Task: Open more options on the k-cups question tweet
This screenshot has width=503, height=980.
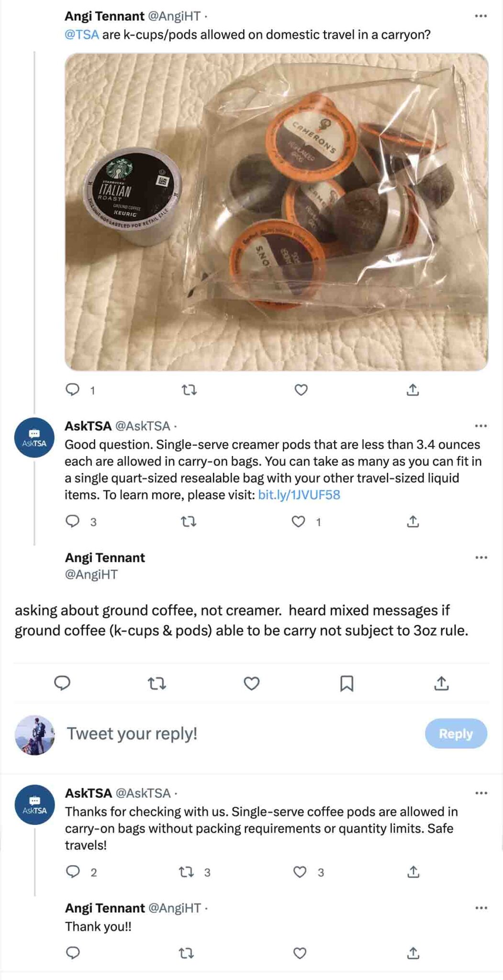Action: [x=481, y=16]
